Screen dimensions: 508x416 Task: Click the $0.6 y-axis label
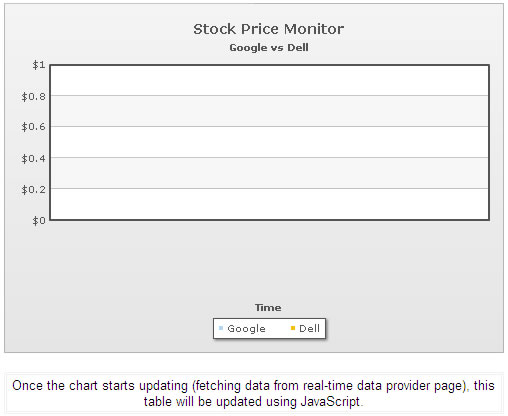(33, 127)
